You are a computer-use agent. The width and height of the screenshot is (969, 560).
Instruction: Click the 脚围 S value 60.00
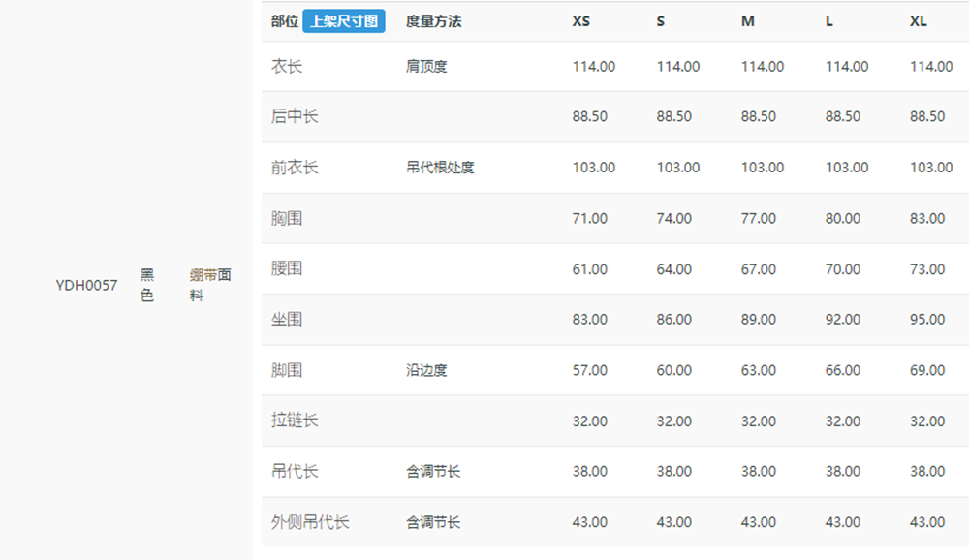click(674, 370)
